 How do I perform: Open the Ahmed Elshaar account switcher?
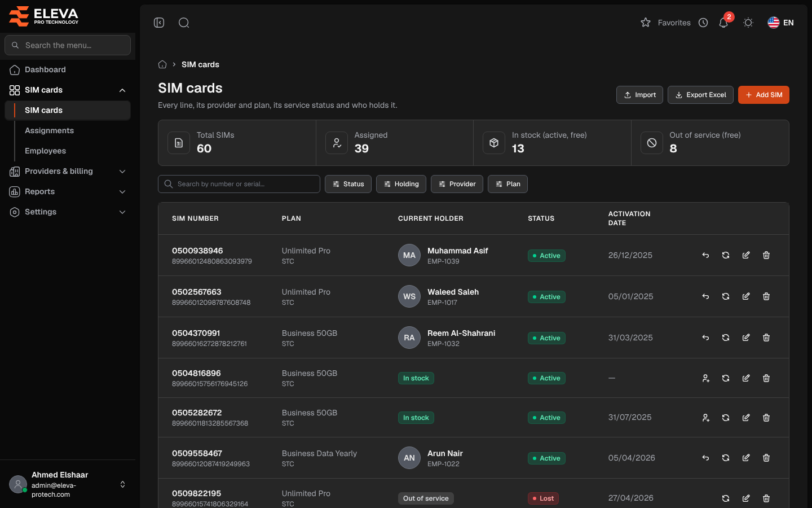[x=68, y=484]
